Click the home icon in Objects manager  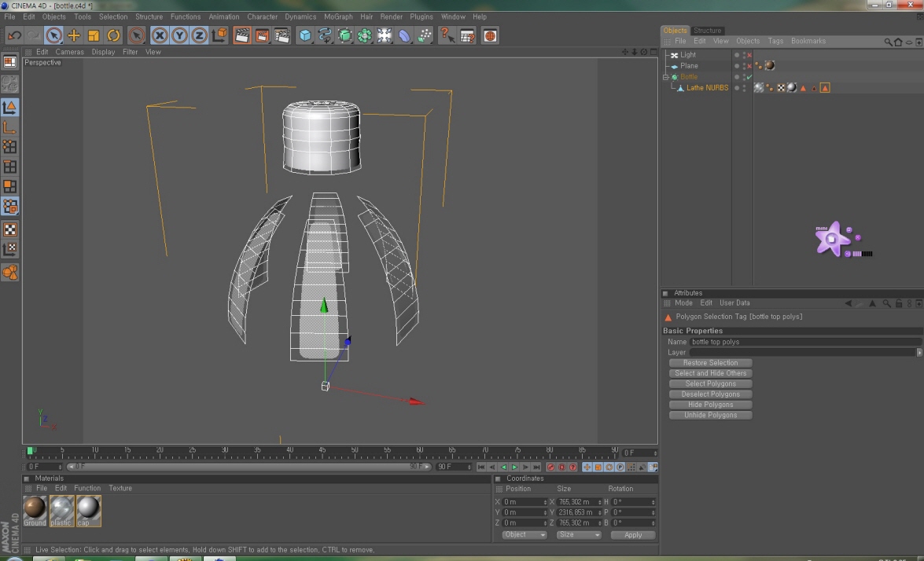[898, 42]
